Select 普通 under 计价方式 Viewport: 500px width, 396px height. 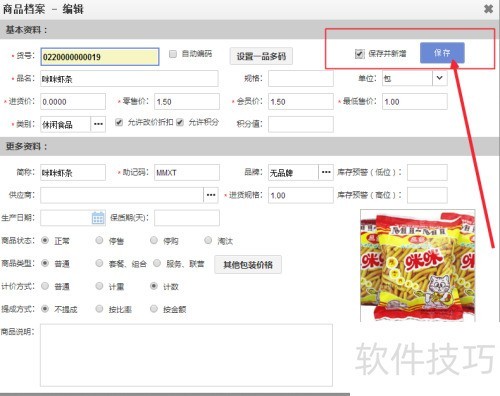(45, 286)
